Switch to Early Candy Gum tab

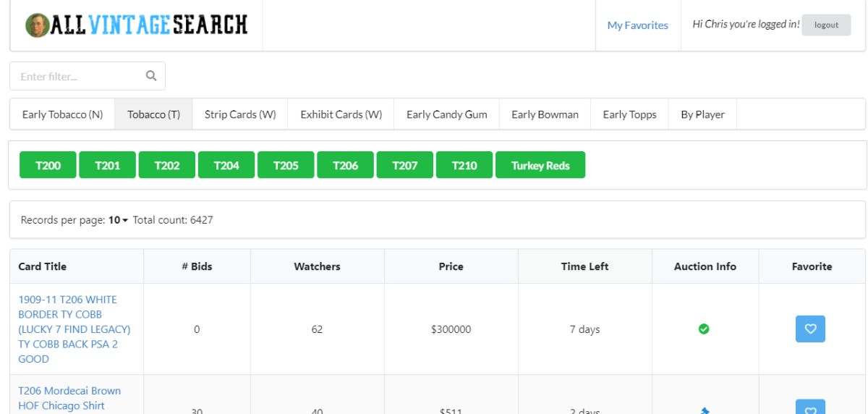[x=447, y=114]
